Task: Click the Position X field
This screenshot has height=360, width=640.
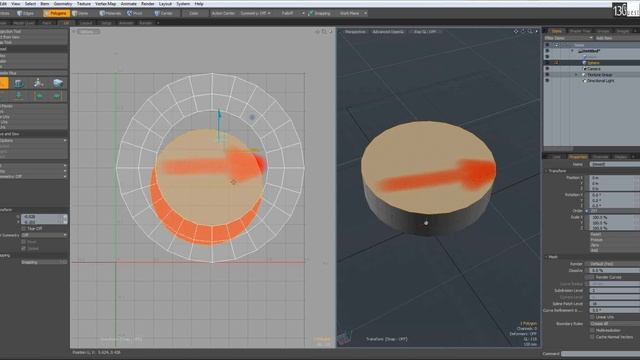Action: coord(615,178)
